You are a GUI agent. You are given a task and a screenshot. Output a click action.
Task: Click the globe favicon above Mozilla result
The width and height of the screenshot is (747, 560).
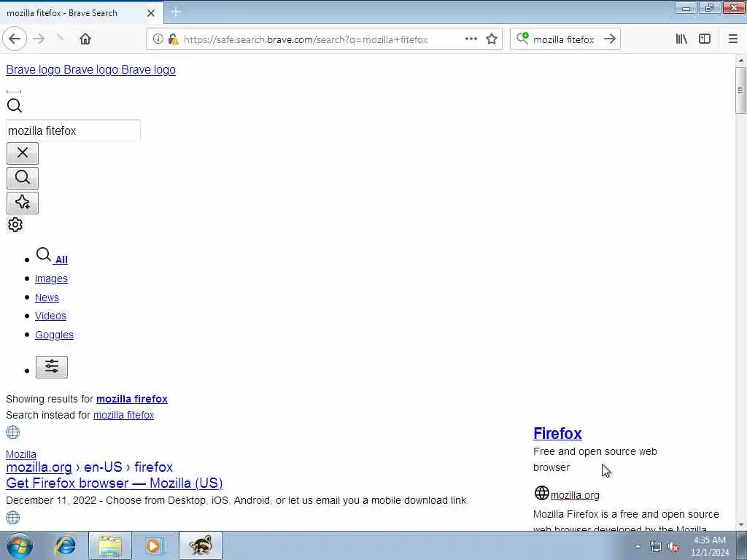[x=13, y=432]
